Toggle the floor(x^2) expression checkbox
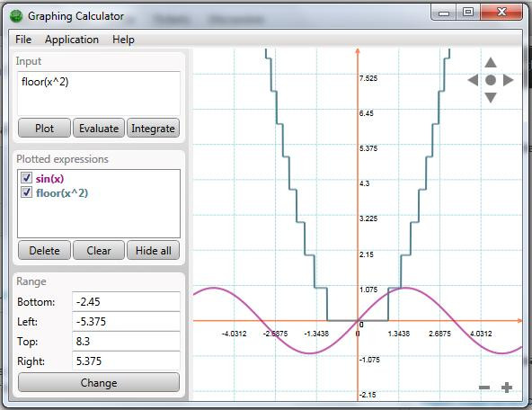This screenshot has height=410, width=532. [26, 192]
